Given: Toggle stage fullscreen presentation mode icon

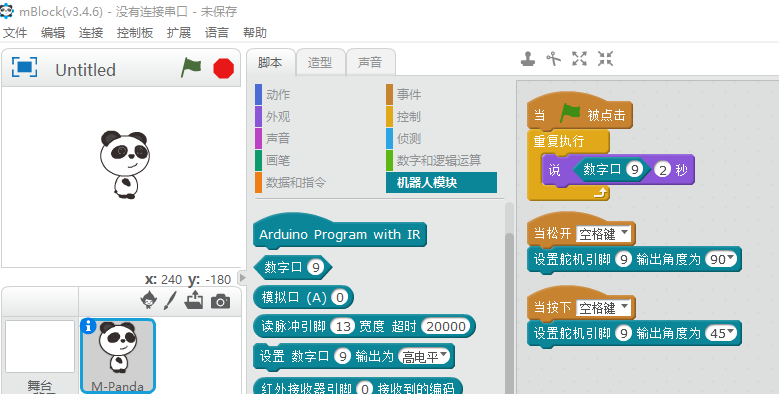Looking at the screenshot, I should point(24,68).
